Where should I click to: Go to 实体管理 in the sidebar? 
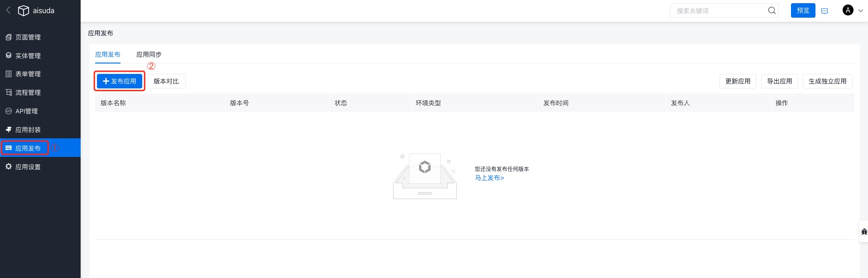coord(28,56)
